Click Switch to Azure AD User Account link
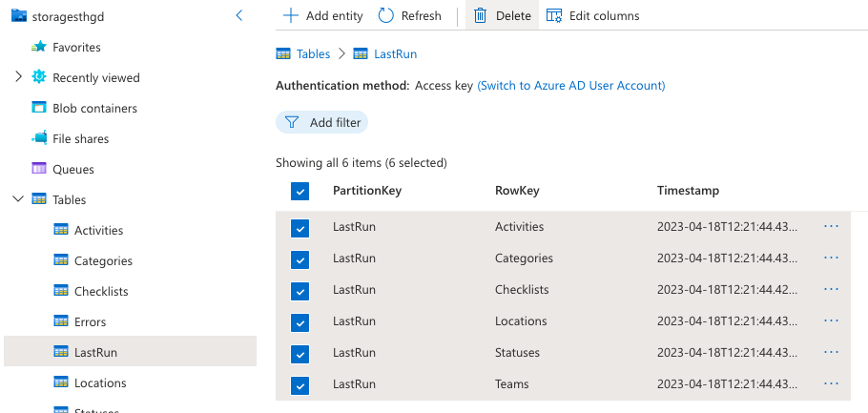This screenshot has width=868, height=413. click(570, 85)
